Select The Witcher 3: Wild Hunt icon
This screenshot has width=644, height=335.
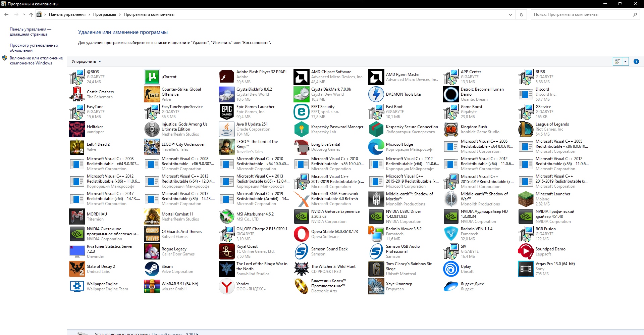[x=302, y=269]
